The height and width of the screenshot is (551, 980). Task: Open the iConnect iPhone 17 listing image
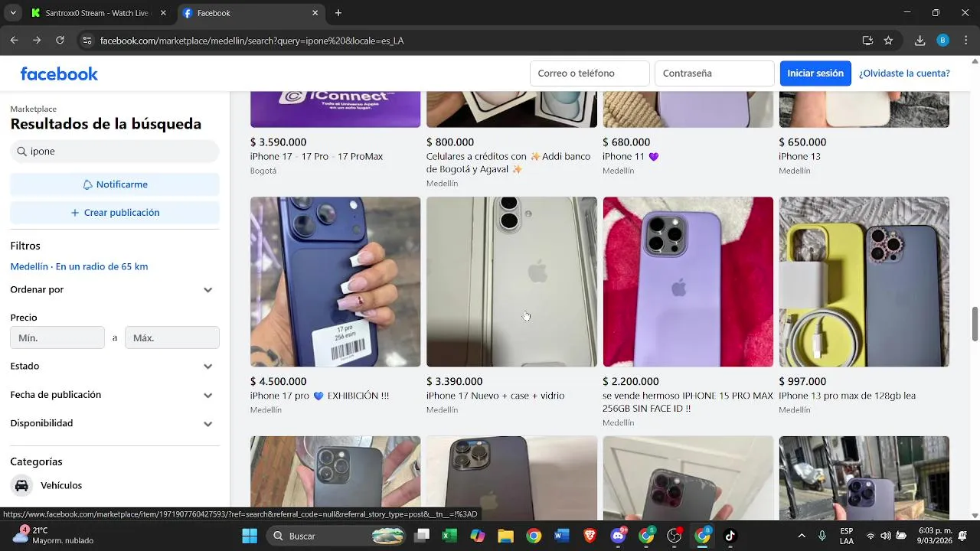335,109
